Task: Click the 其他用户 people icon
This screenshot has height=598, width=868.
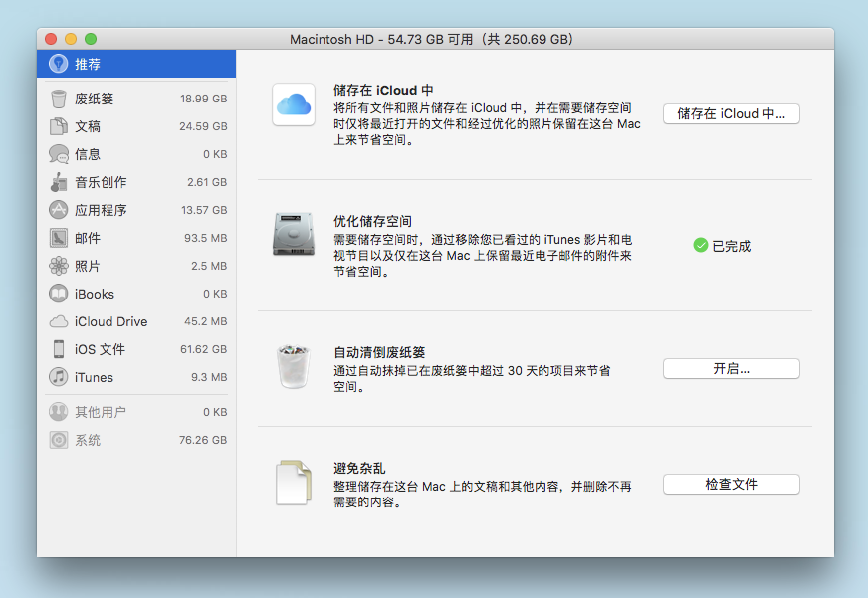Action: 58,412
